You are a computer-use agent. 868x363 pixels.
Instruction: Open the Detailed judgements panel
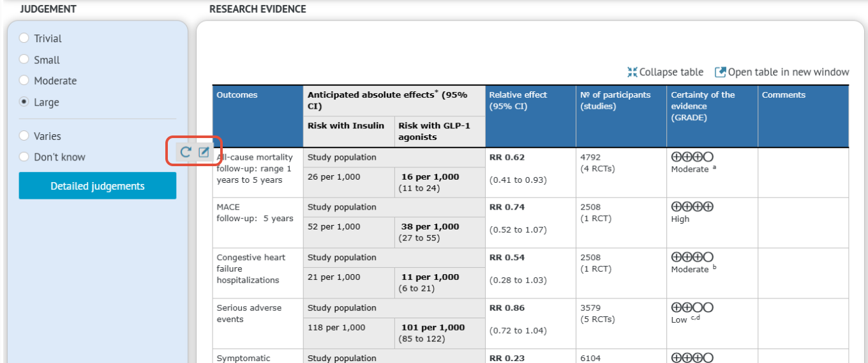click(x=98, y=186)
